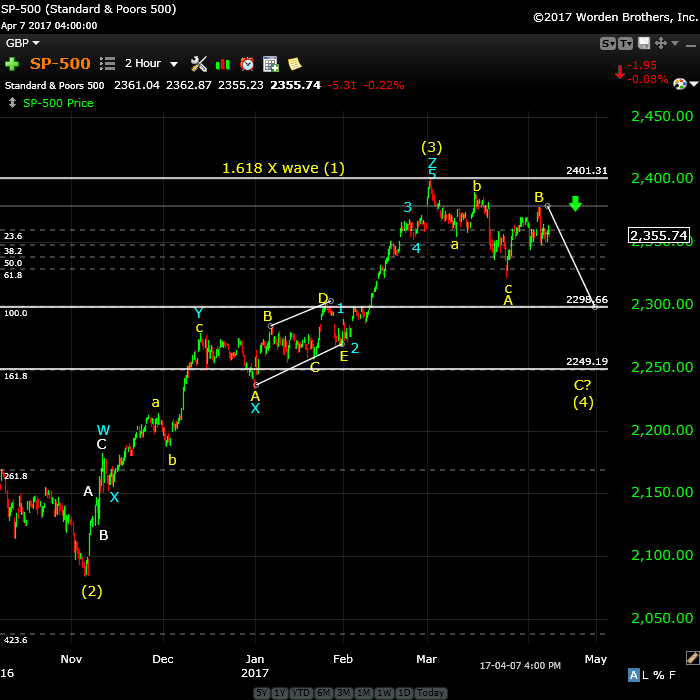
Task: Click the 17-04-07 4:00 PM date label
Action: click(520, 666)
